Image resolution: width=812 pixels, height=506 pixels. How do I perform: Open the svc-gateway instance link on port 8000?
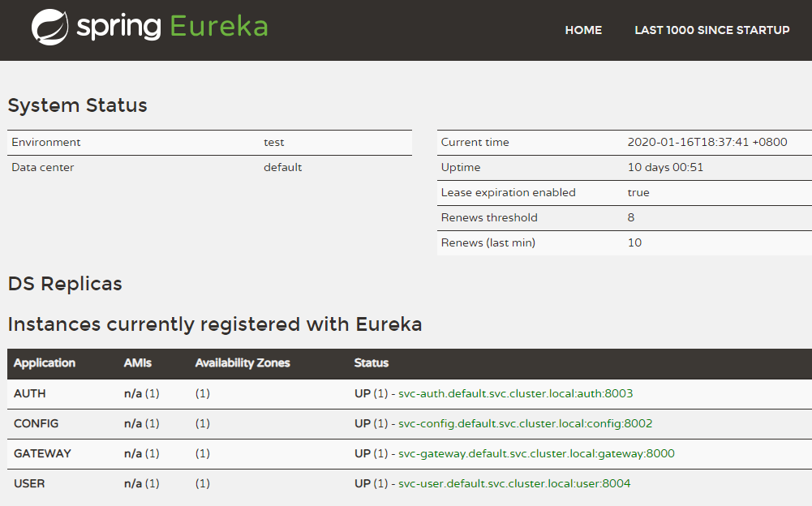point(536,453)
